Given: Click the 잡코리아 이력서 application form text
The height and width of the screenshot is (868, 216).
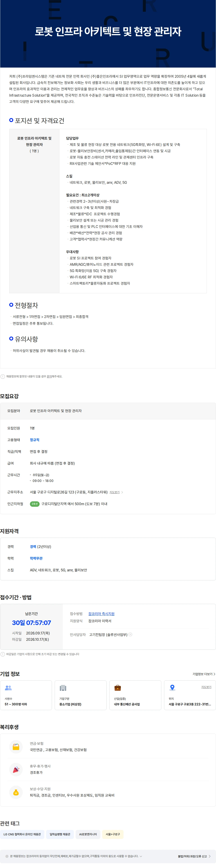Looking at the screenshot, I should [x=100, y=621].
